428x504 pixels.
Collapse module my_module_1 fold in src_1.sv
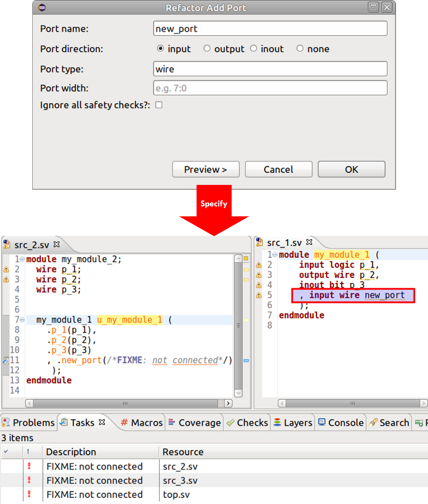(x=275, y=255)
